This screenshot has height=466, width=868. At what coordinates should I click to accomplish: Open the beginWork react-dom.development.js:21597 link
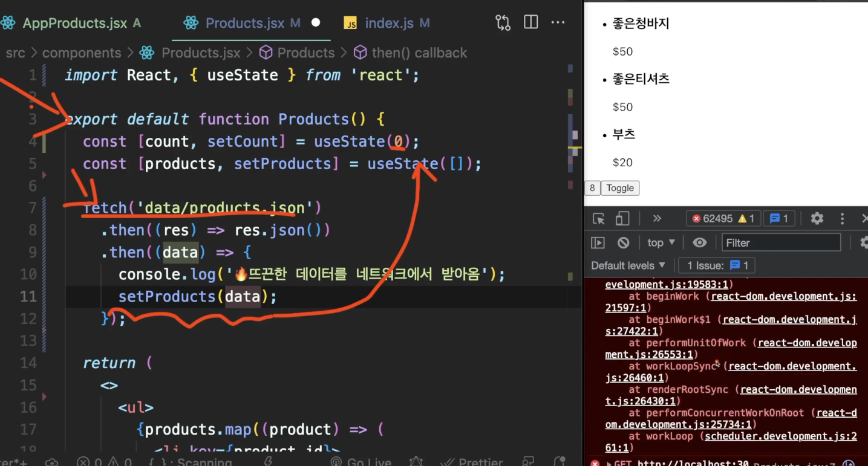731,302
